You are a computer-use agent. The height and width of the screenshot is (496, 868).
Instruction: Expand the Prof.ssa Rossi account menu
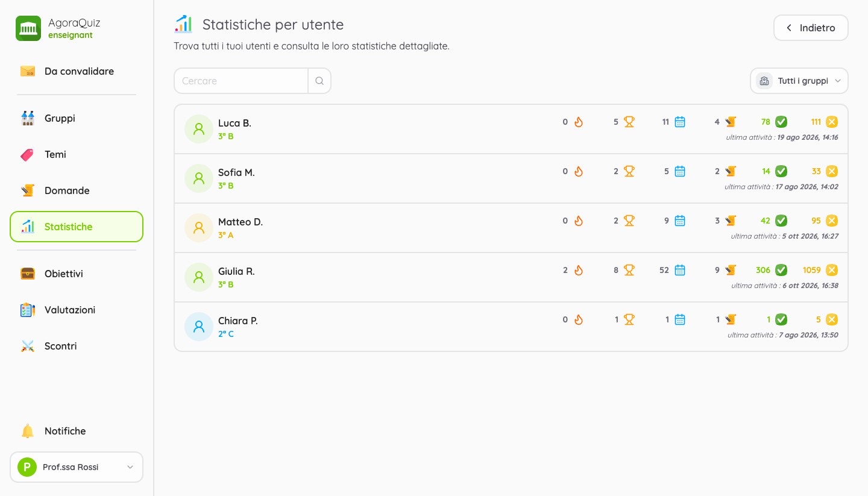[x=77, y=467]
